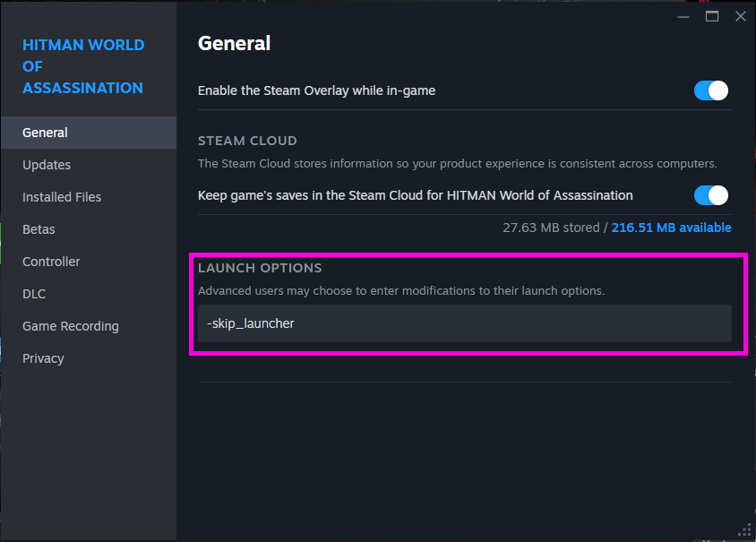756x542 pixels.
Task: Click into the launch options text field
Action: point(464,323)
